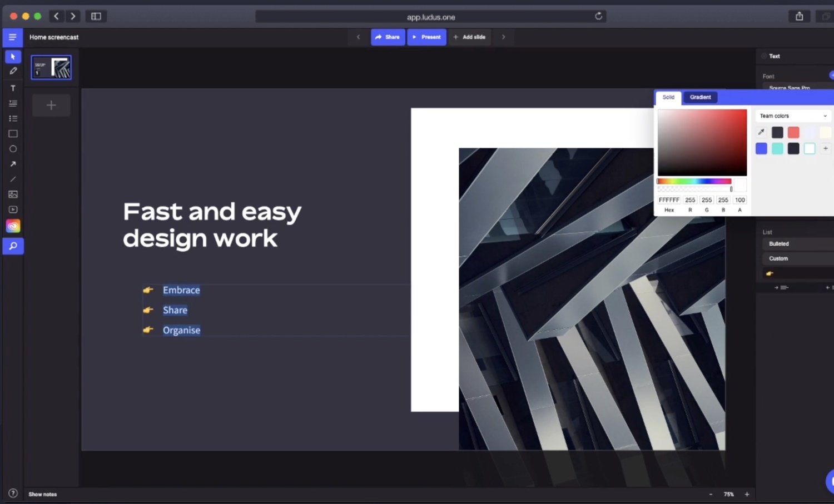Select the ellipse shape tool
Screen dimensions: 834x504
[13, 148]
